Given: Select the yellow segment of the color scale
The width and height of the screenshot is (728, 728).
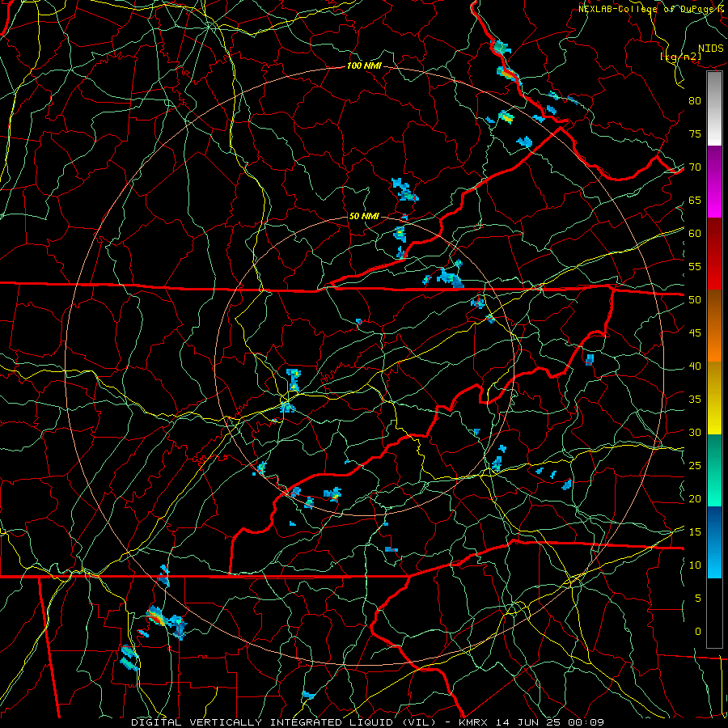Looking at the screenshot, I should click(x=714, y=398).
